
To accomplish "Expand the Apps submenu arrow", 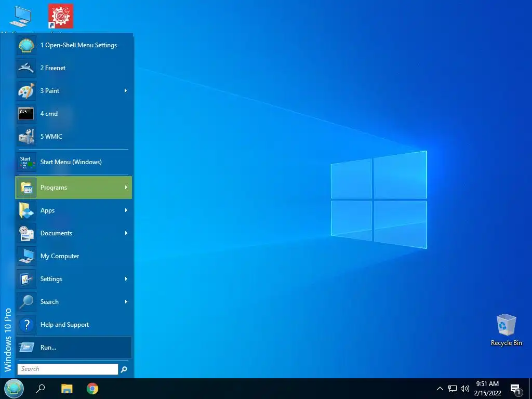I will click(126, 210).
